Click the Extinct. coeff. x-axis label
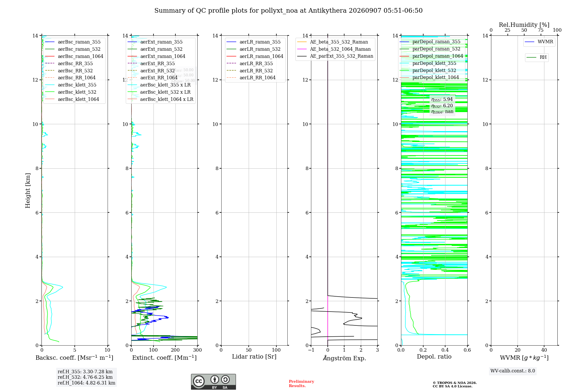This screenshot has width=577, height=392. coord(164,358)
